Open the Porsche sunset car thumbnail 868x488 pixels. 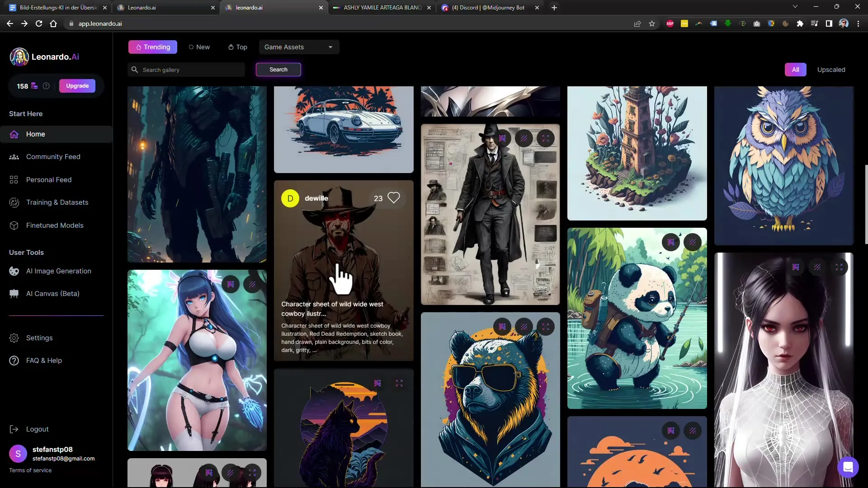pos(344,129)
